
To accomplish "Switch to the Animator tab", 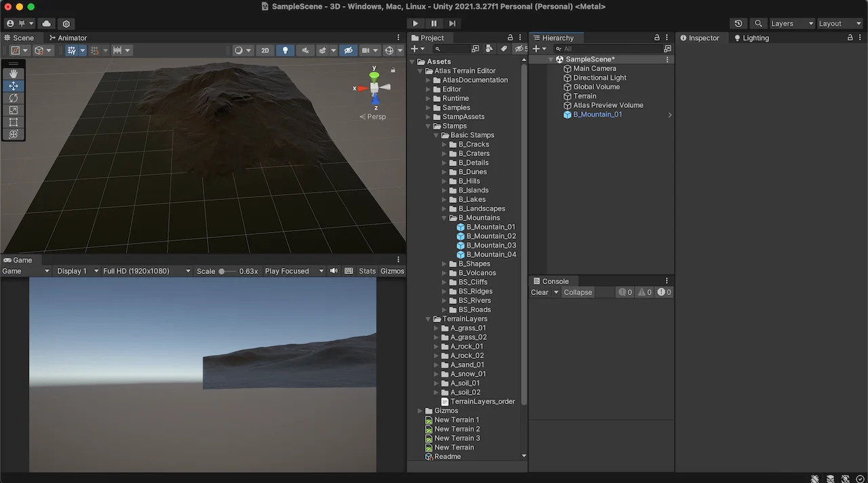I will click(68, 38).
